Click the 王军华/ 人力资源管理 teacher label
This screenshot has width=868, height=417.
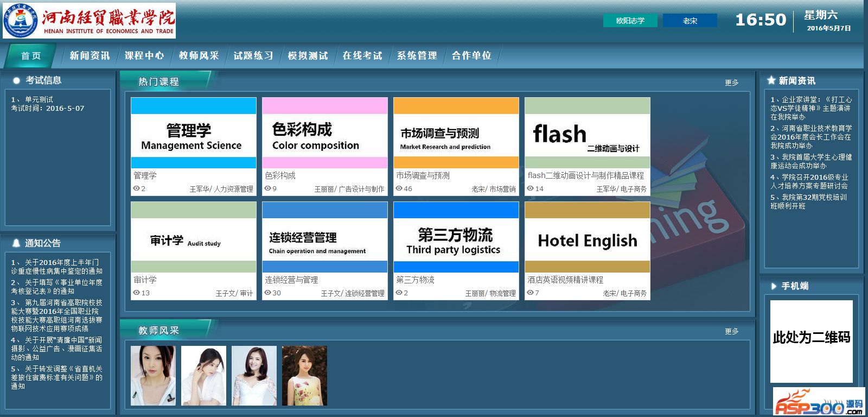click(221, 189)
